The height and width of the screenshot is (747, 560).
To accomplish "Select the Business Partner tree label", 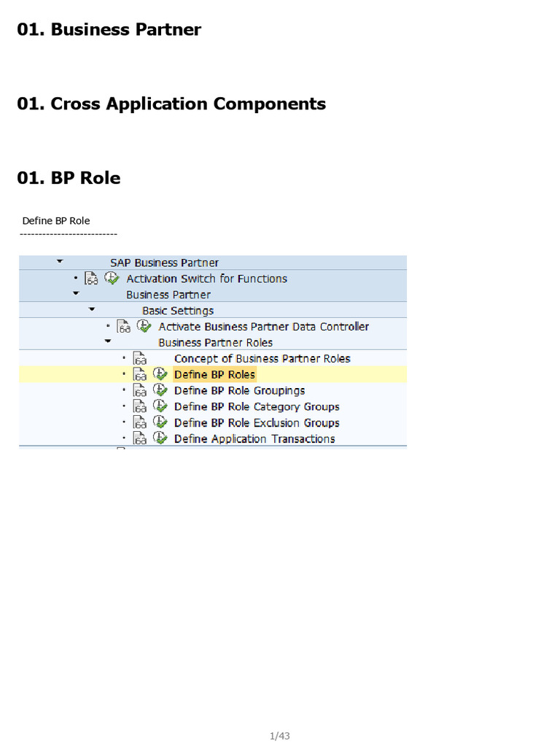I will tap(168, 295).
